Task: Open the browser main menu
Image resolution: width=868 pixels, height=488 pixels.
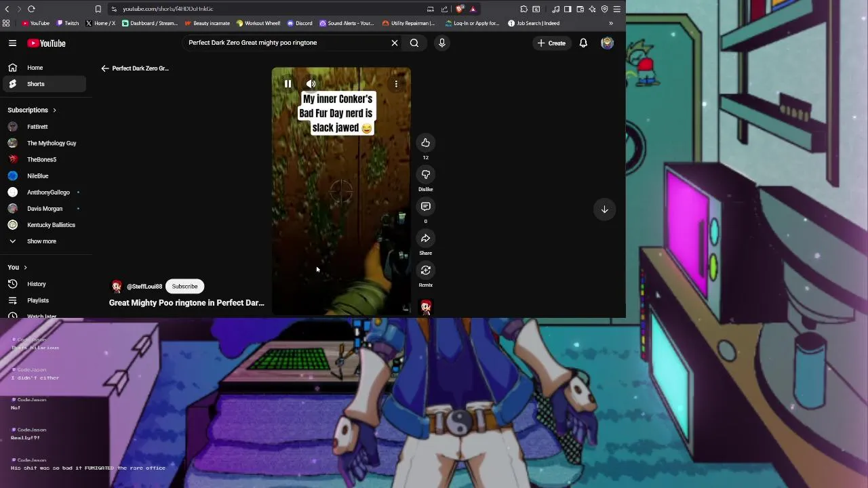Action: pos(616,9)
